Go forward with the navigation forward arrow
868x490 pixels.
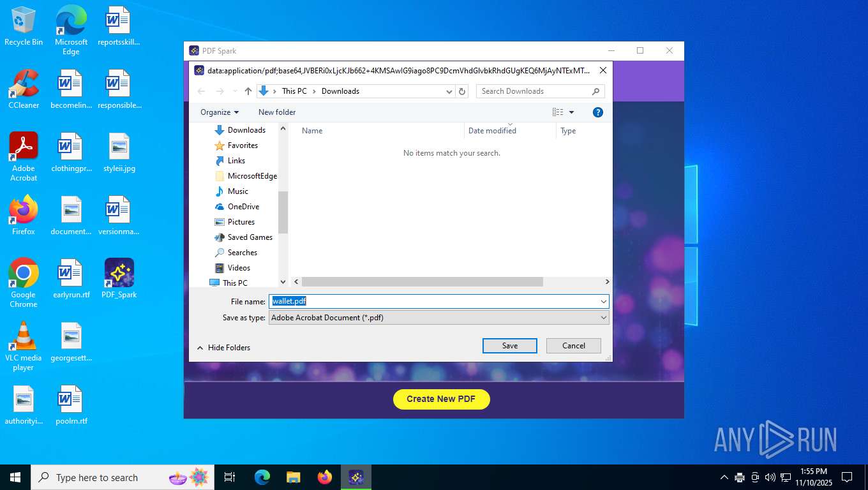click(x=220, y=91)
